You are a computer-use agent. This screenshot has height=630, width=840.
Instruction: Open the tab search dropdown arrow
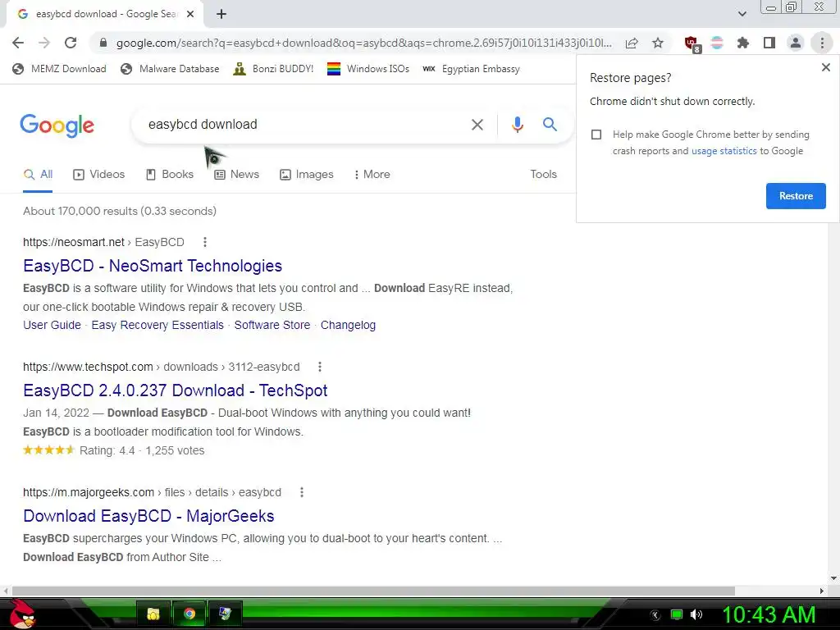742,14
